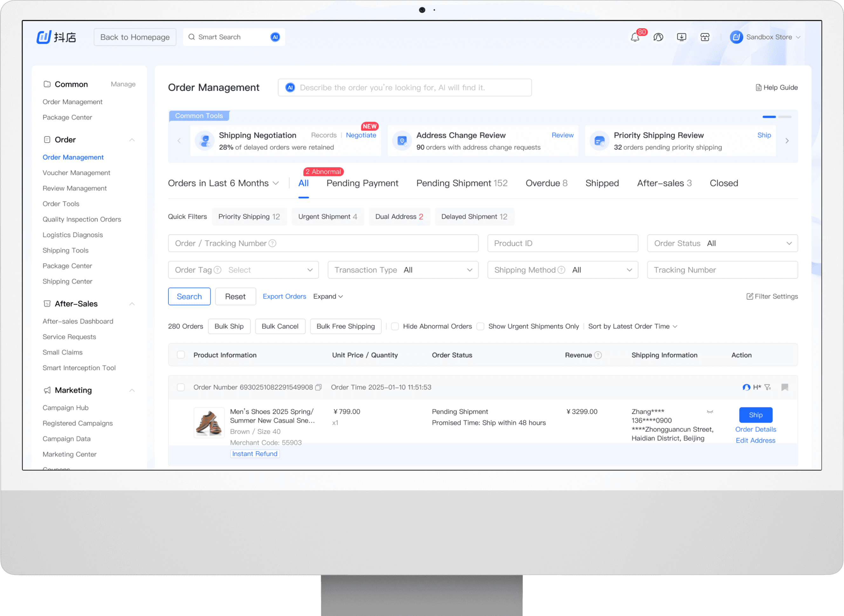Click the store icon in header
The image size is (844, 616).
(705, 37)
